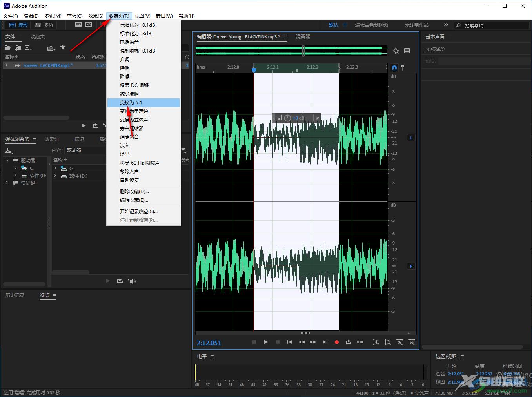
Task: Toggle loop playback in Files panel
Action: 95,125
